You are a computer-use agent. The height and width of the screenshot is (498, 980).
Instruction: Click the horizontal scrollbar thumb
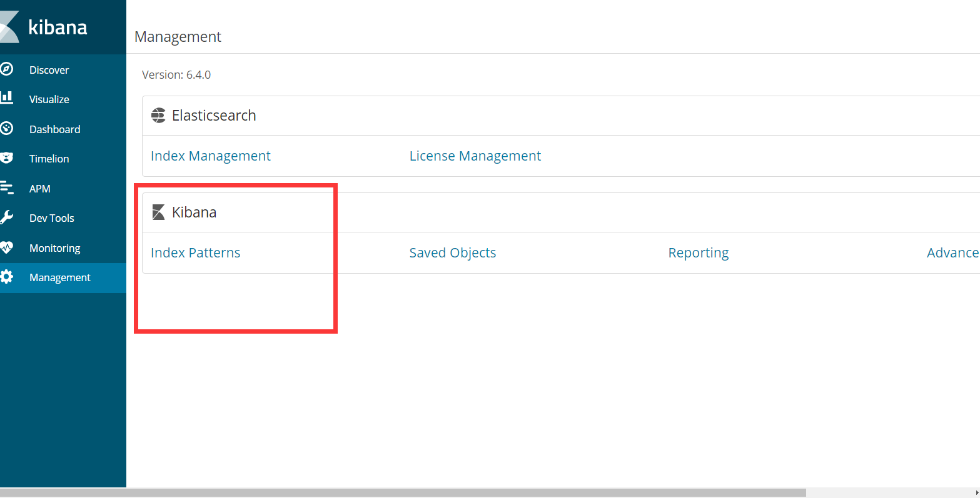(x=403, y=492)
